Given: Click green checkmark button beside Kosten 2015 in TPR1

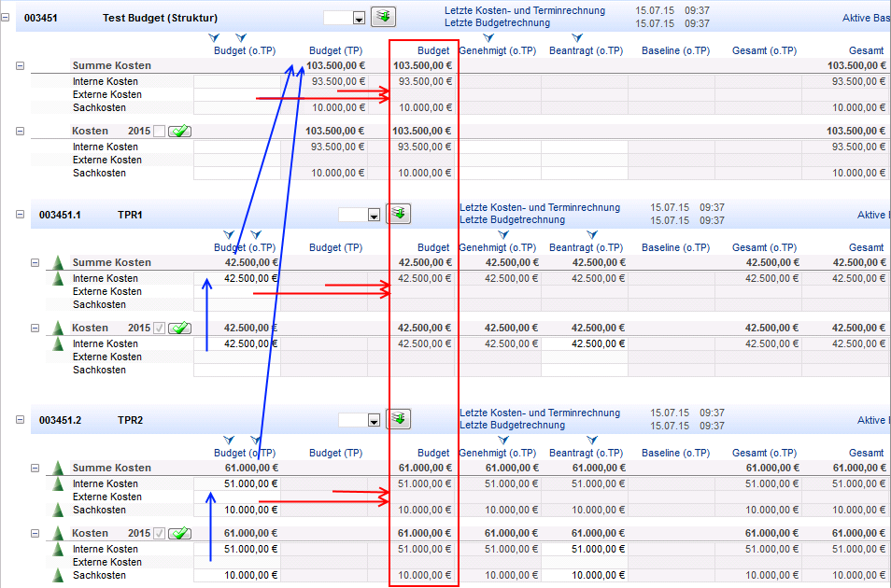Looking at the screenshot, I should coord(179,329).
